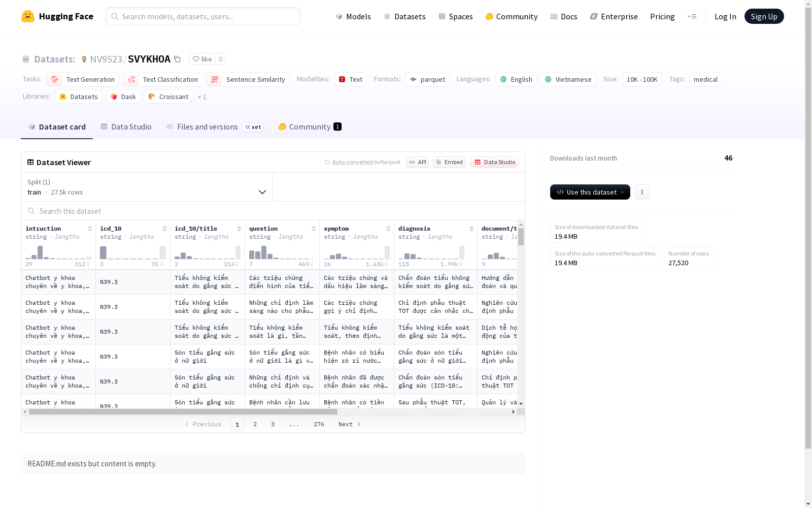Screen dimensions: 812x508
Task: Expand the Split train dropdown
Action: coord(147,187)
